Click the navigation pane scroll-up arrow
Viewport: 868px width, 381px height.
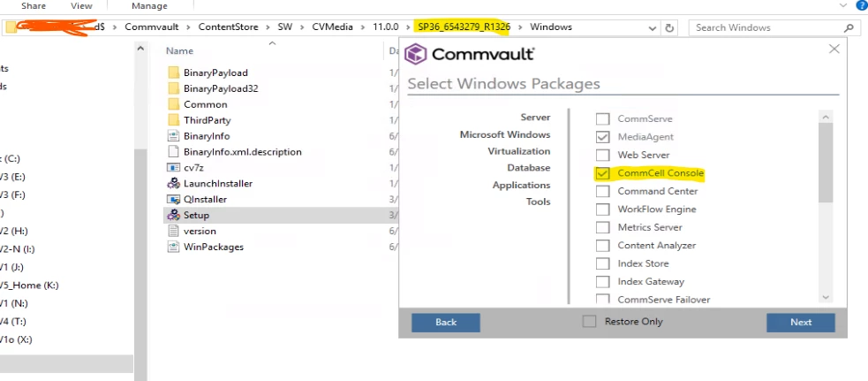click(x=140, y=49)
